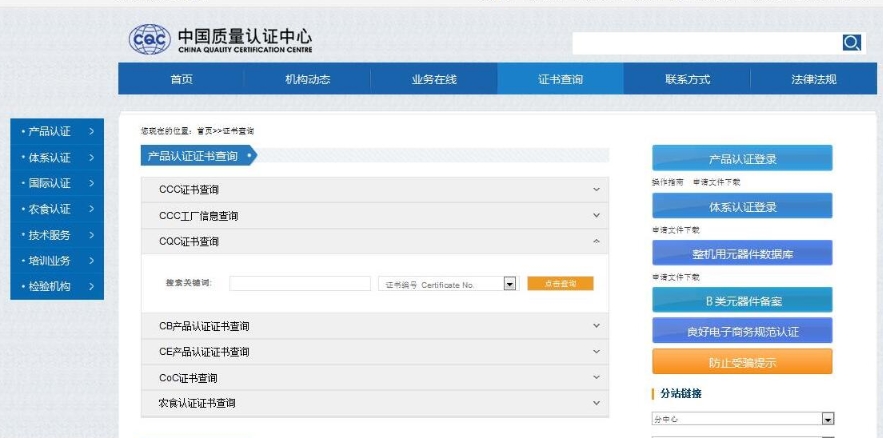The height and width of the screenshot is (438, 883).
Task: Click the 整机用元器件数据库 button
Action: pos(742,254)
